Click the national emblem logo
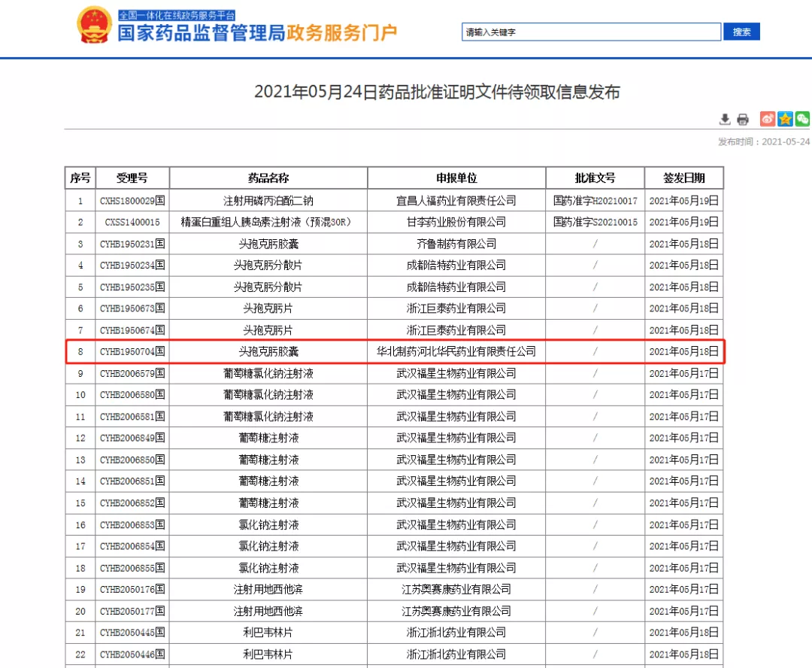Screen dimensions: 812x668 tap(94, 25)
